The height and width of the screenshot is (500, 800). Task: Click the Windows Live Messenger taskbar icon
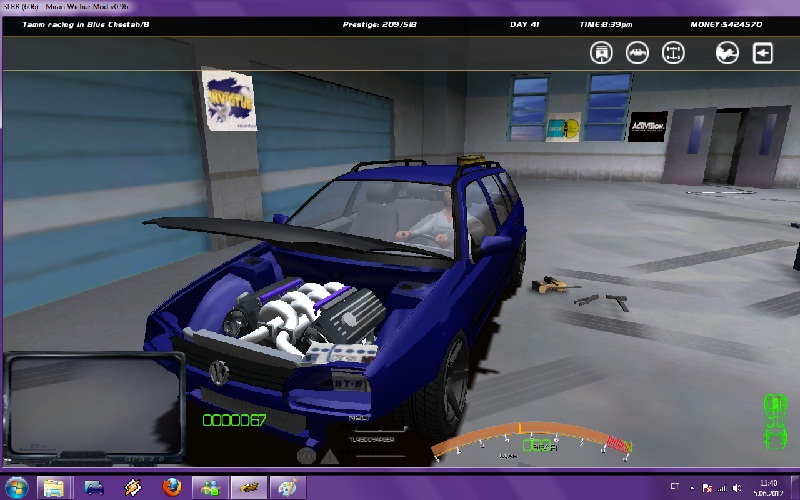(x=211, y=487)
